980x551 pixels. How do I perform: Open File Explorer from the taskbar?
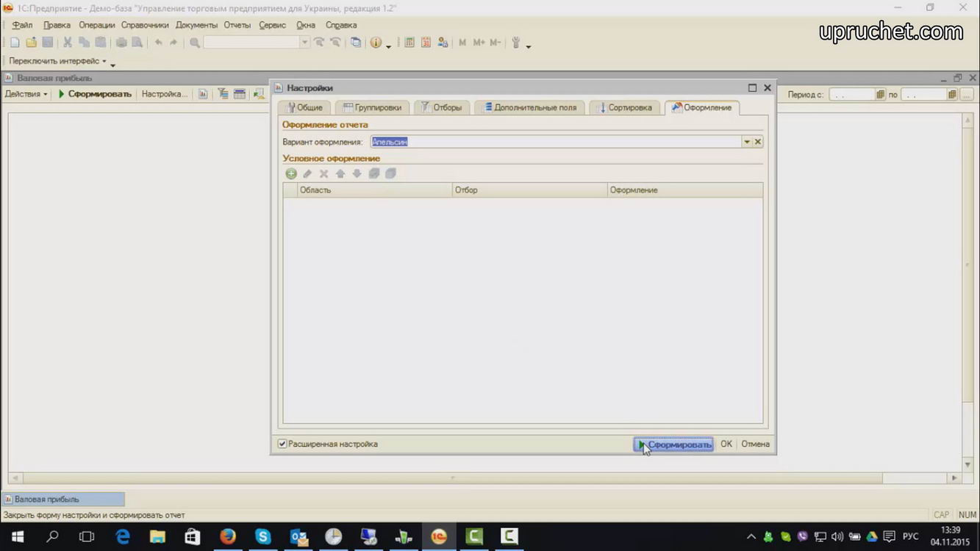click(157, 537)
